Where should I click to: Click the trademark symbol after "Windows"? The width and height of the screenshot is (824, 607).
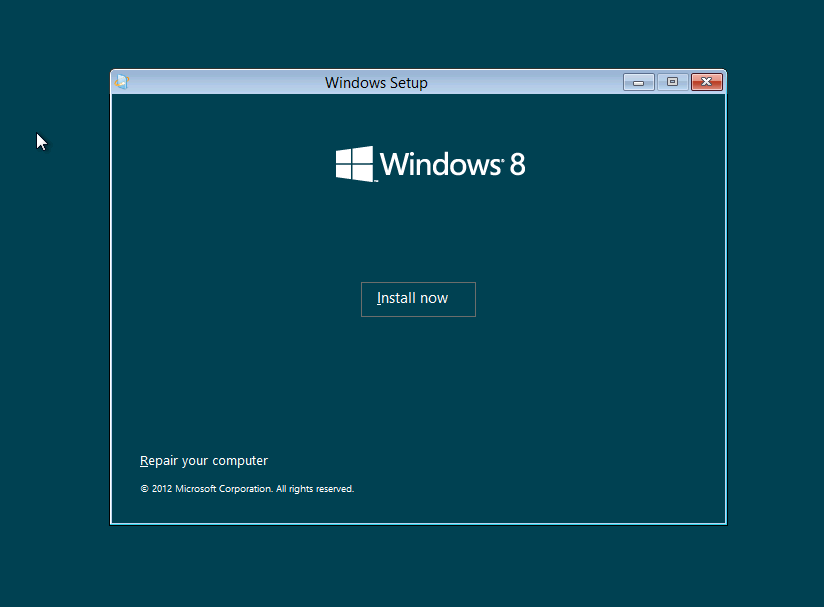click(x=502, y=158)
